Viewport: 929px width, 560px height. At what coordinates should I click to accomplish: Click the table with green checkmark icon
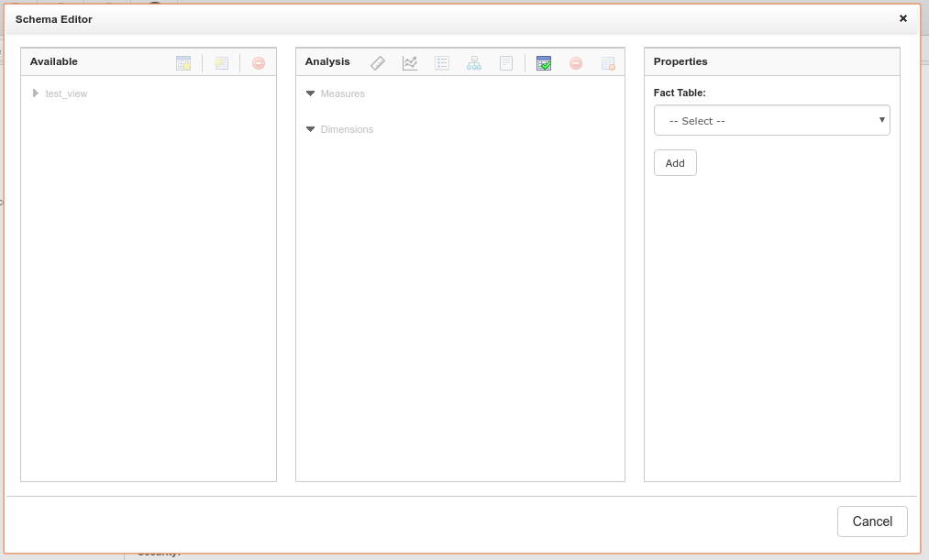(544, 63)
